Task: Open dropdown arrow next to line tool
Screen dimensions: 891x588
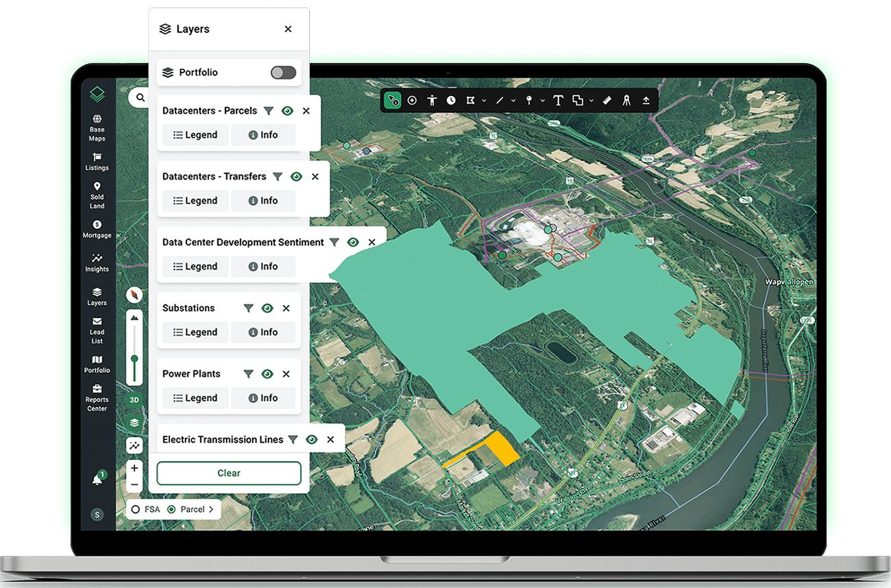Action: (x=513, y=101)
